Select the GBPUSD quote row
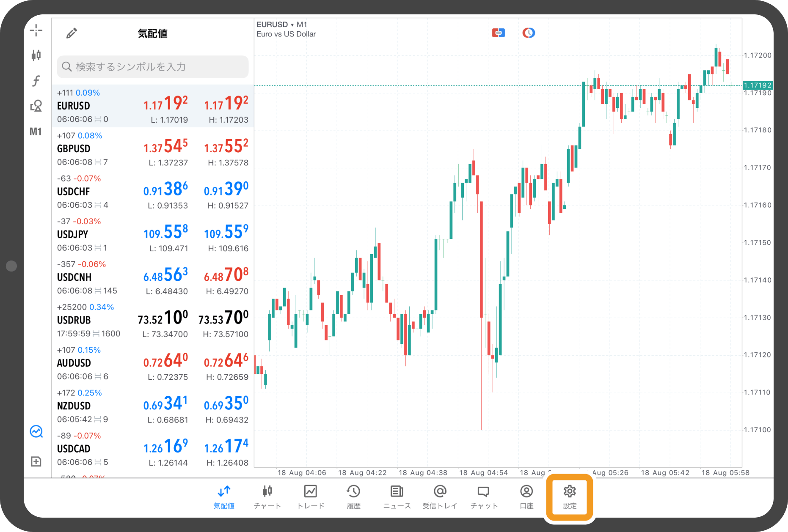This screenshot has height=532, width=788. [x=153, y=149]
